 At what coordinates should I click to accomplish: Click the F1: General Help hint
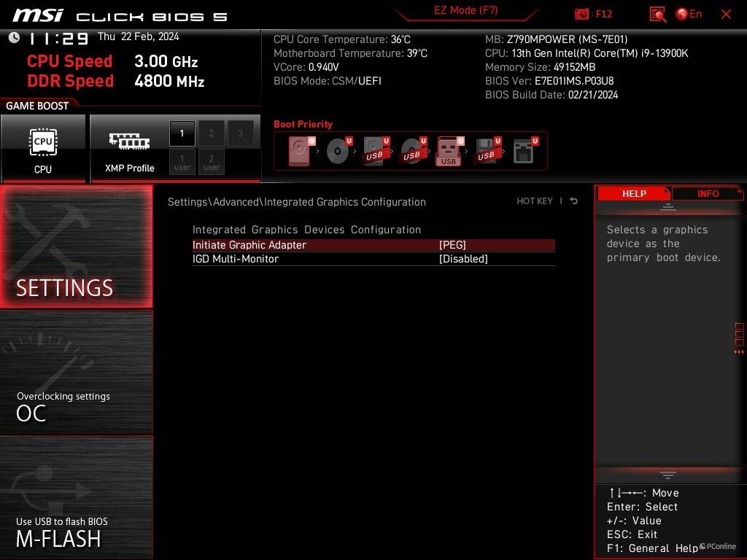[x=652, y=548]
